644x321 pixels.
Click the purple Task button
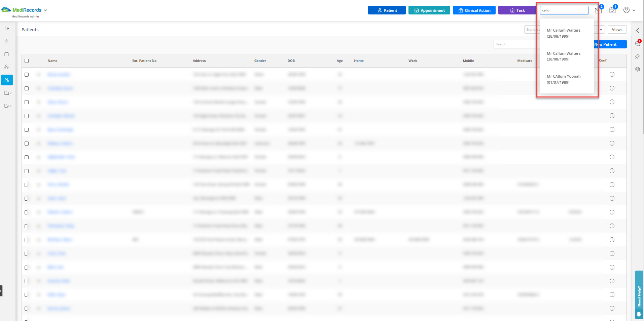[517, 10]
